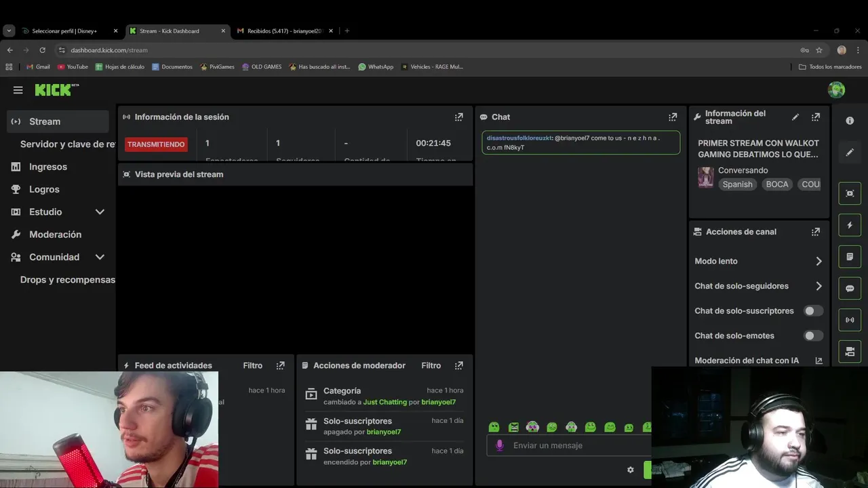This screenshot has width=868, height=488.
Task: Toggle Chat de solo-suscriptores switch
Action: pos(813,311)
